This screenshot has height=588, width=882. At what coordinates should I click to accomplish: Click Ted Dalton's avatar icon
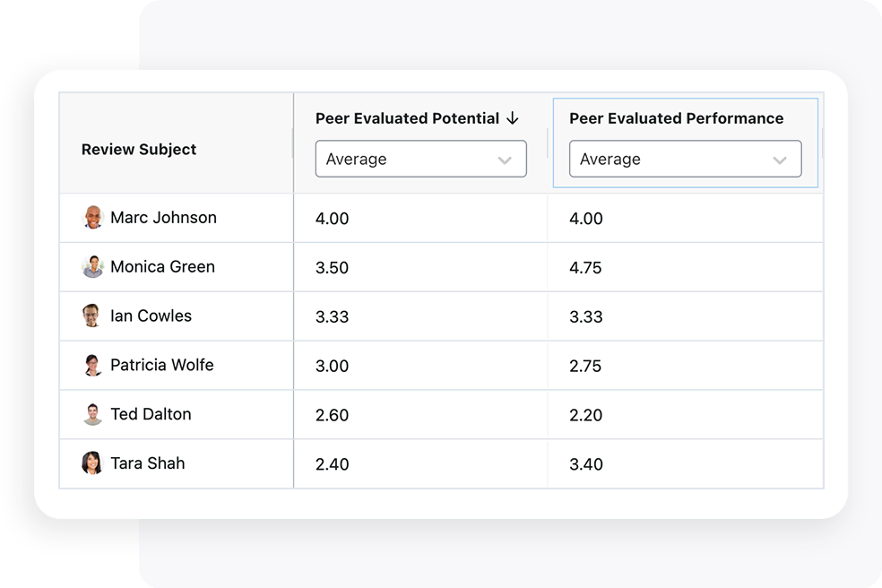(93, 415)
